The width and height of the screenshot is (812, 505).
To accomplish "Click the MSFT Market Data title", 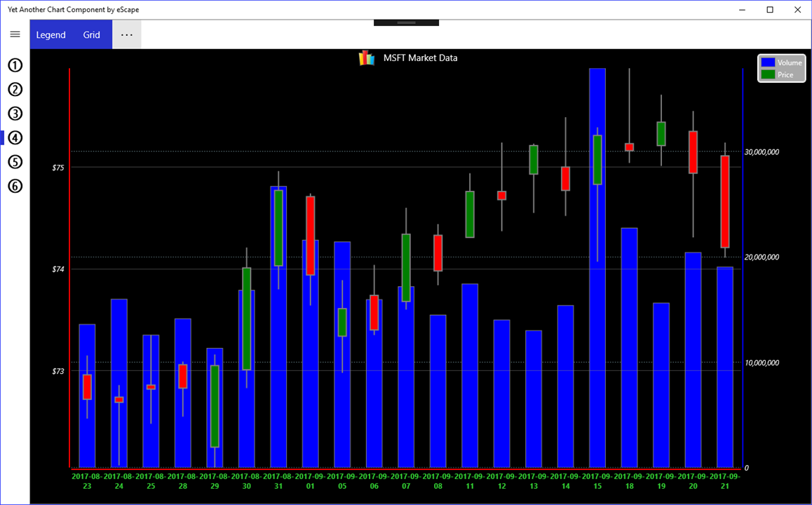I will coord(421,58).
